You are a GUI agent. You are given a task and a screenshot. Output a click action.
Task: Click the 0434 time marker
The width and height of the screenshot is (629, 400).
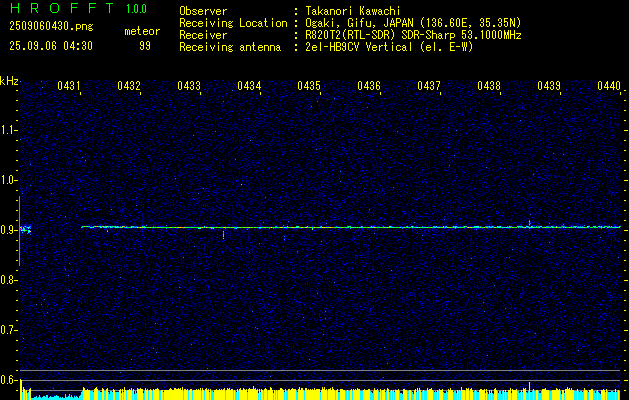tap(249, 85)
